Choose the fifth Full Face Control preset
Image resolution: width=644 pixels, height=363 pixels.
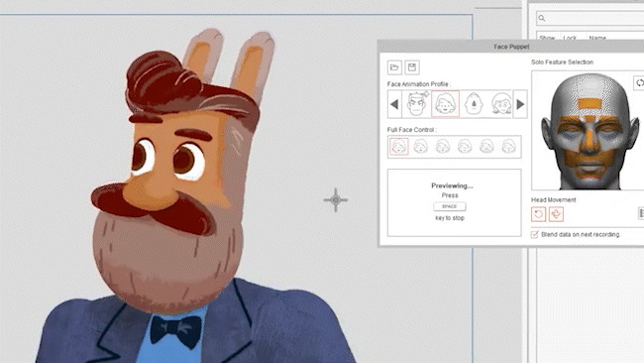(486, 147)
